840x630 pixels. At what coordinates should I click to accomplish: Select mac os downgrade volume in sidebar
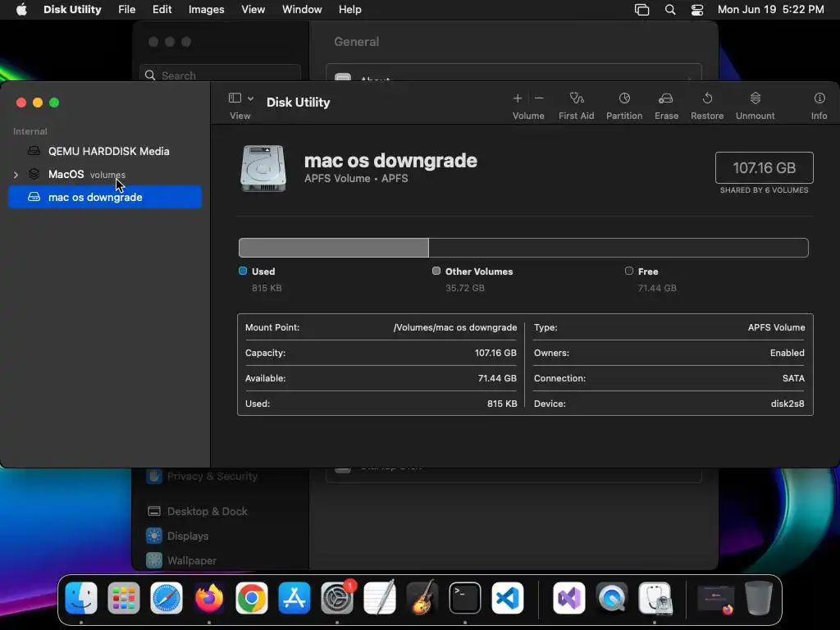tap(105, 197)
